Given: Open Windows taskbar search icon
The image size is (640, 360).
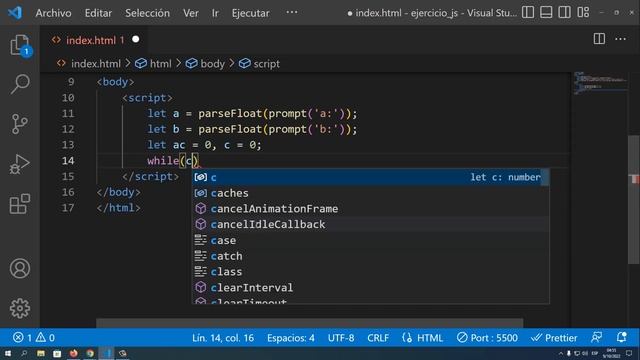Looking at the screenshot, I should pos(24,353).
